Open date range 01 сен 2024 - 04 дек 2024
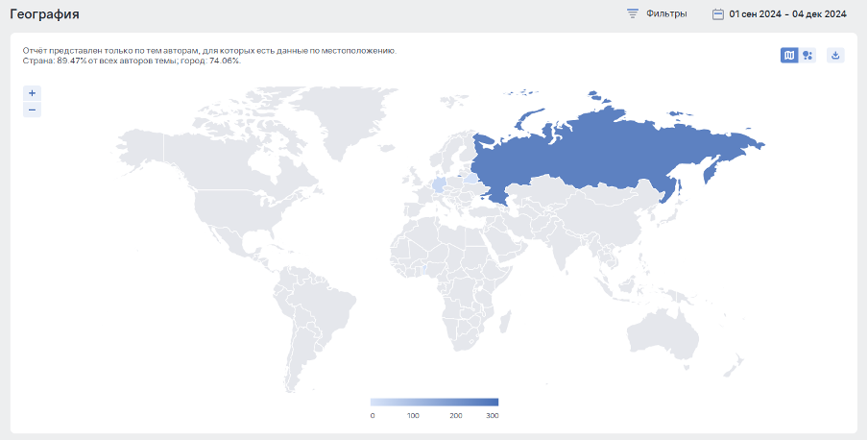This screenshot has width=868, height=440. point(786,13)
